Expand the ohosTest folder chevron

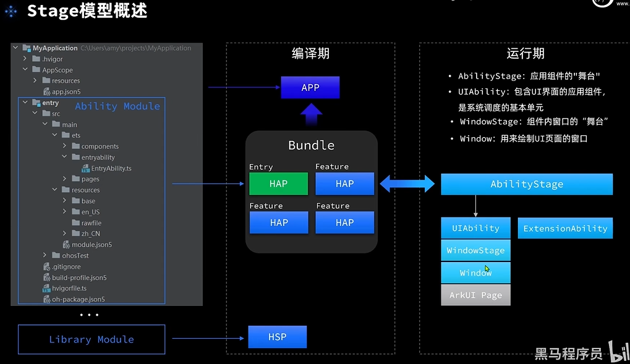(45, 255)
